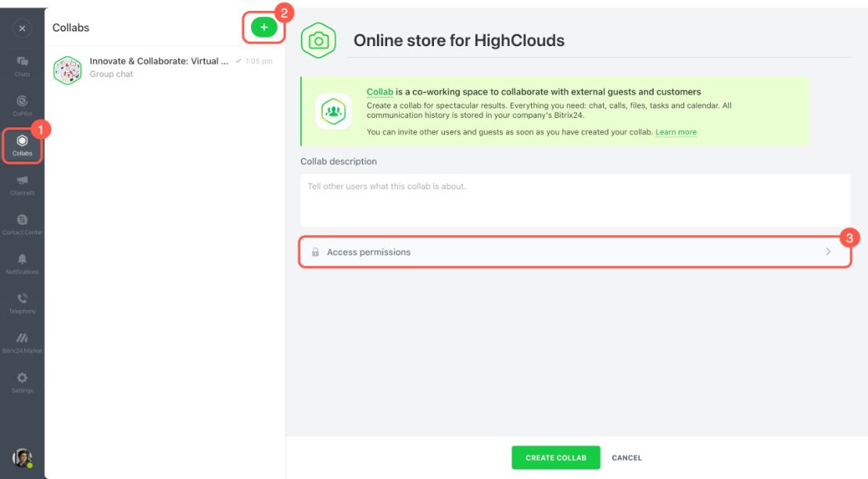
Task: Open Contact Center from sidebar
Action: (x=22, y=224)
